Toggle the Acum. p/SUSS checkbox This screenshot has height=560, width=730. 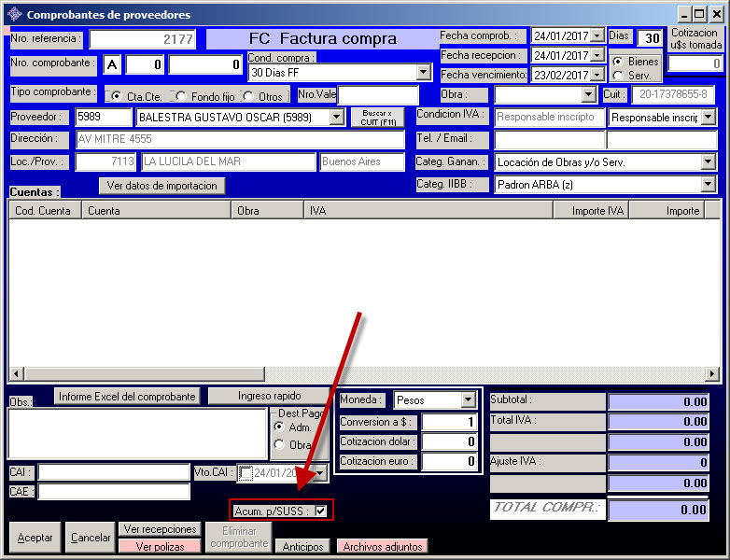(321, 511)
